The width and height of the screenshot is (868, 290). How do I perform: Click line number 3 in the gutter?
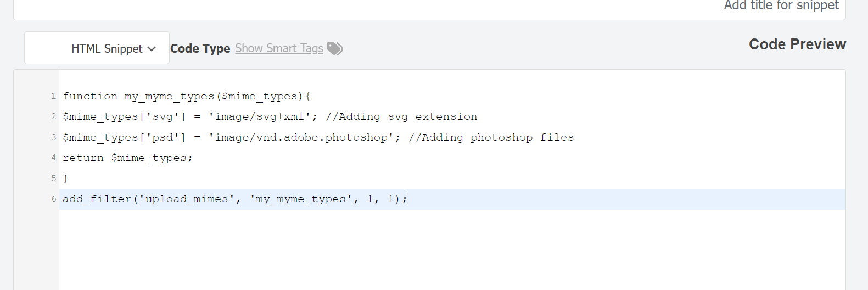[x=53, y=137]
